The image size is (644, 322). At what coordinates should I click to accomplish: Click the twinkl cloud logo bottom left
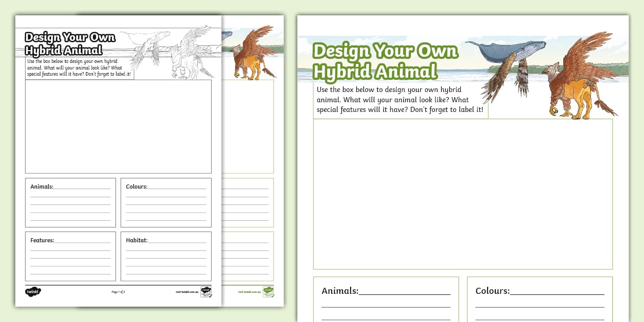click(x=33, y=291)
